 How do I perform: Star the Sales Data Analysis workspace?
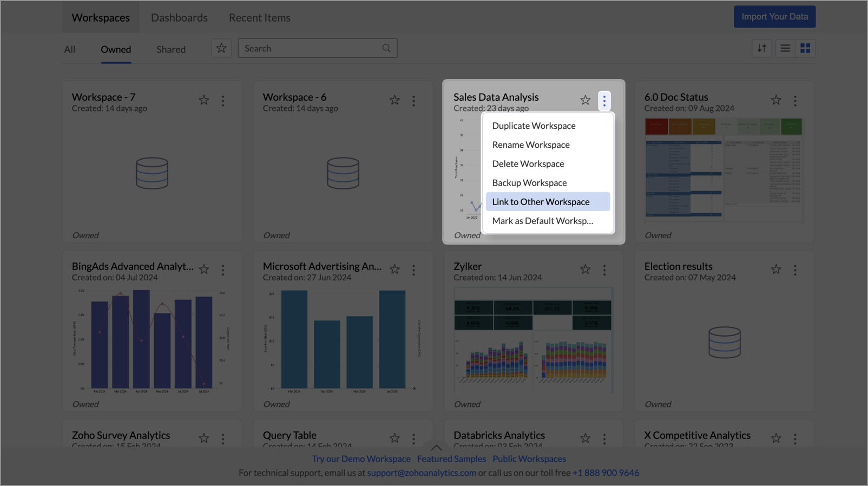585,100
